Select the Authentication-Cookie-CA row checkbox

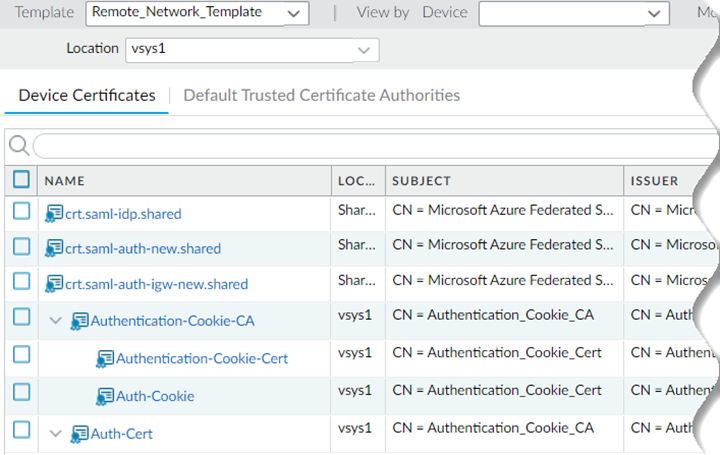21,317
